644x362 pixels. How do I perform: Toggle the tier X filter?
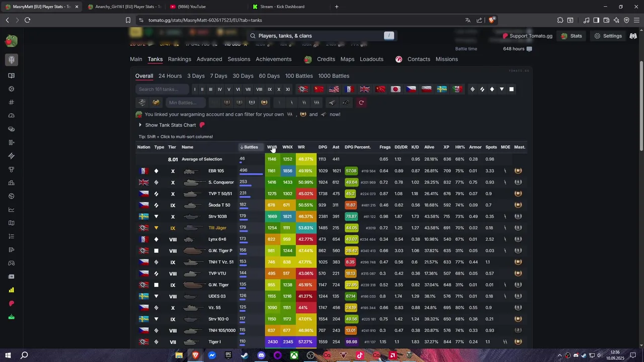[279, 89]
